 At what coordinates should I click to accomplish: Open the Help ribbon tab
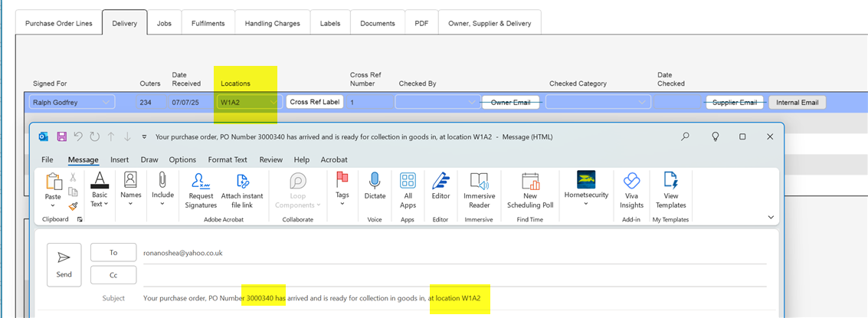coord(302,159)
